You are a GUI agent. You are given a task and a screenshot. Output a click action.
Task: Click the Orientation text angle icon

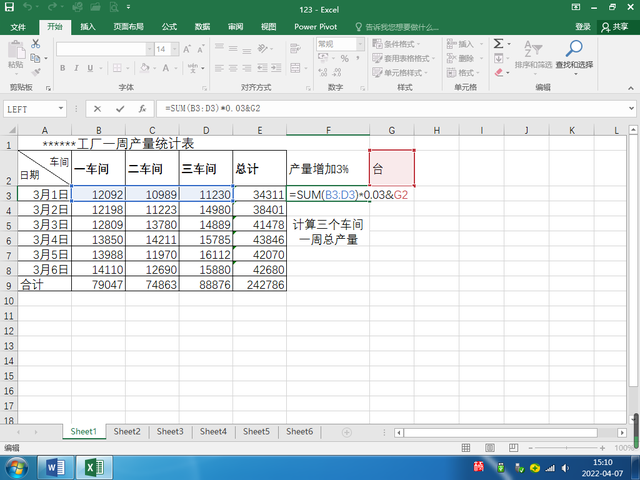pos(262,49)
